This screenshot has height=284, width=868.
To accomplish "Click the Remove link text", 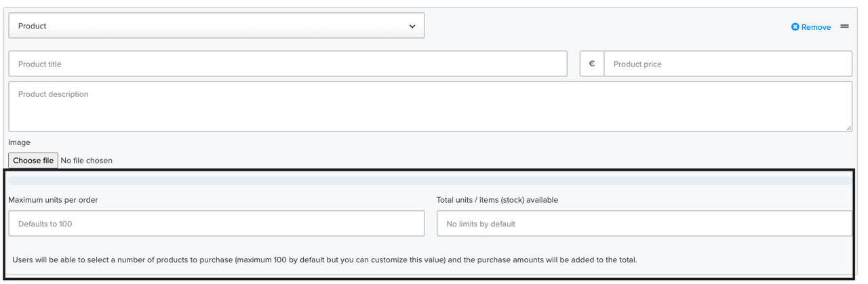I will [816, 27].
